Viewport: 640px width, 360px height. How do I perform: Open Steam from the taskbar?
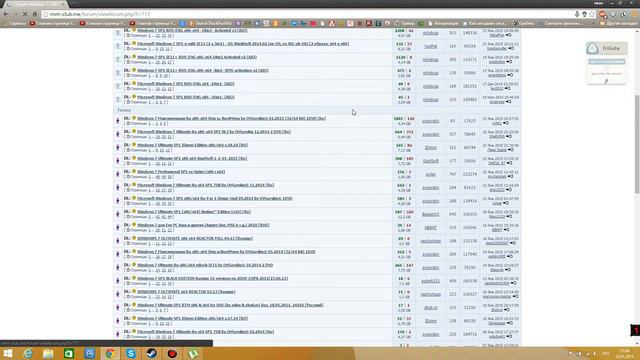point(151,353)
